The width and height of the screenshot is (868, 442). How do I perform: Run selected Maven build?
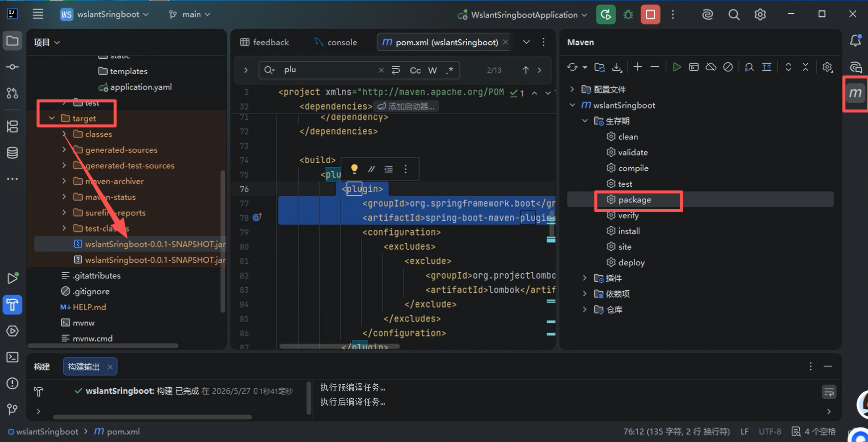pos(677,67)
